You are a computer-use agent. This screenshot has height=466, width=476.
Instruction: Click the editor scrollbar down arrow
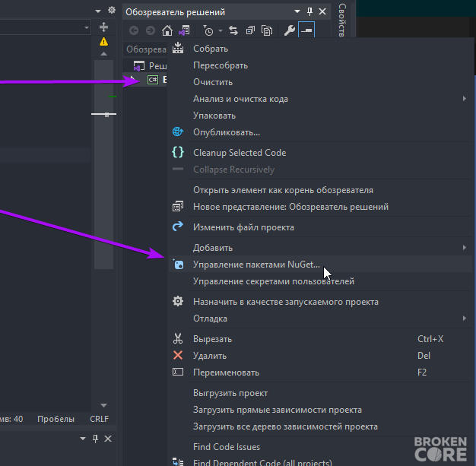tap(104, 405)
